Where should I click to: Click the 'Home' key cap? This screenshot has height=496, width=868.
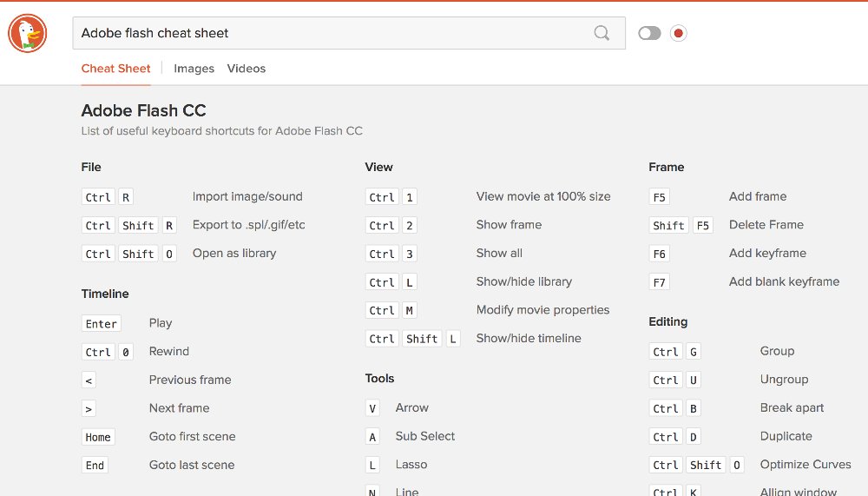[x=98, y=437]
